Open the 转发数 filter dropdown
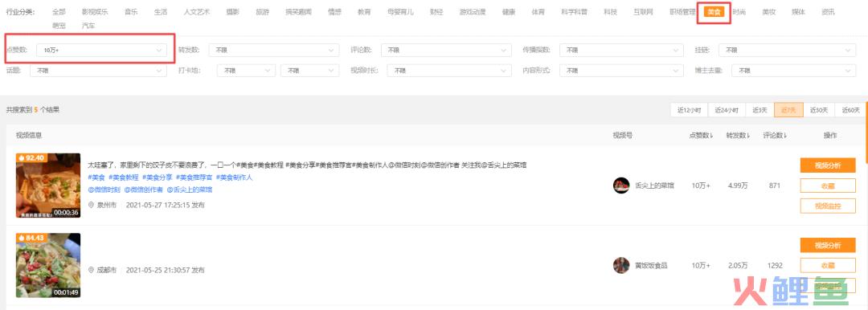Screen dimensions: 868x310 pyautogui.click(x=274, y=50)
